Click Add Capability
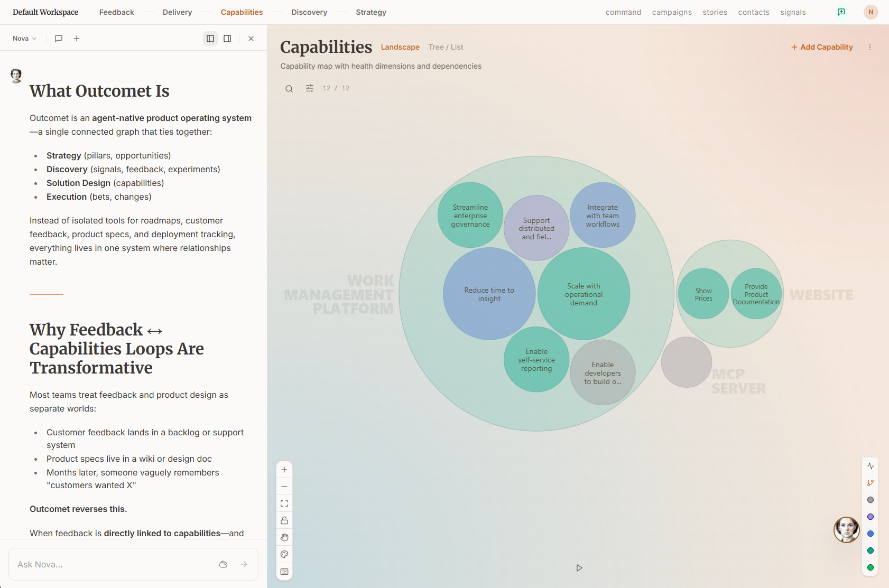The width and height of the screenshot is (889, 588). click(822, 47)
